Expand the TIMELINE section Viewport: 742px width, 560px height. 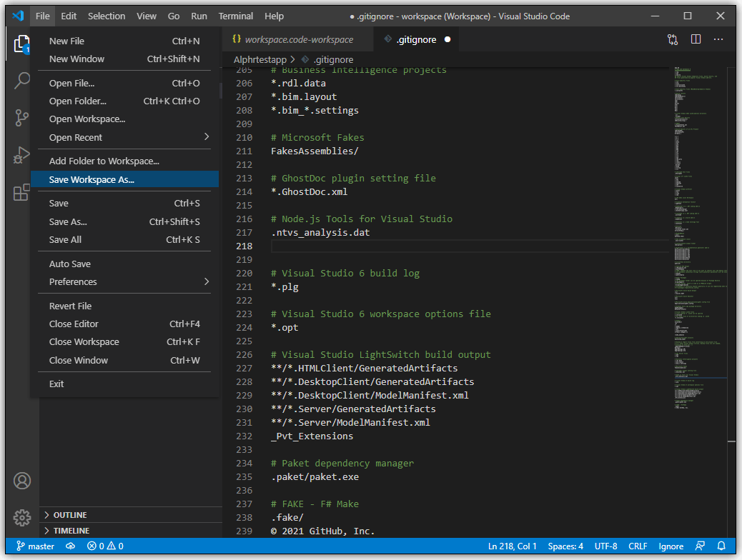71,531
